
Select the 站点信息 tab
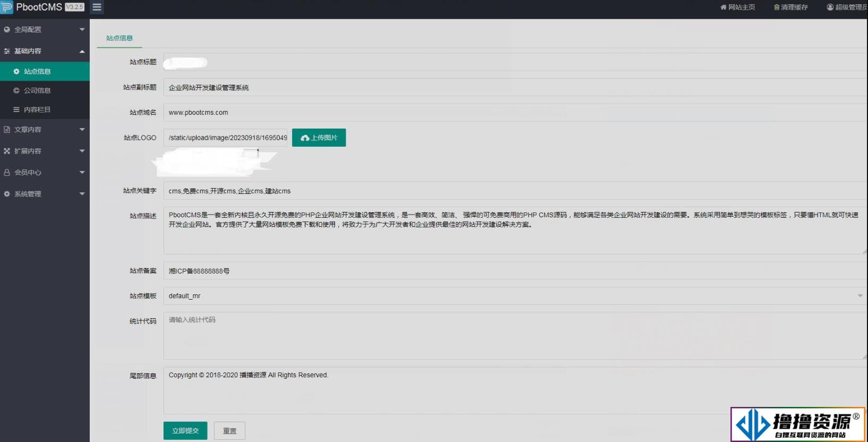point(119,38)
